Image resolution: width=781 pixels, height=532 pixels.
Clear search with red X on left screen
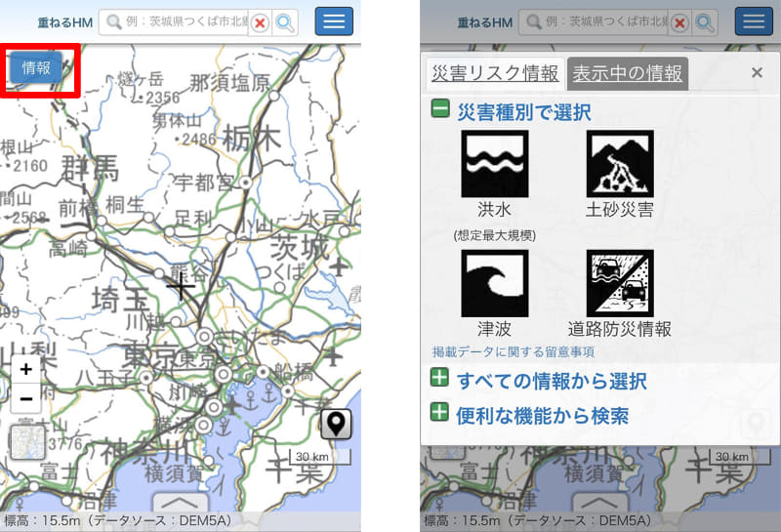click(260, 22)
